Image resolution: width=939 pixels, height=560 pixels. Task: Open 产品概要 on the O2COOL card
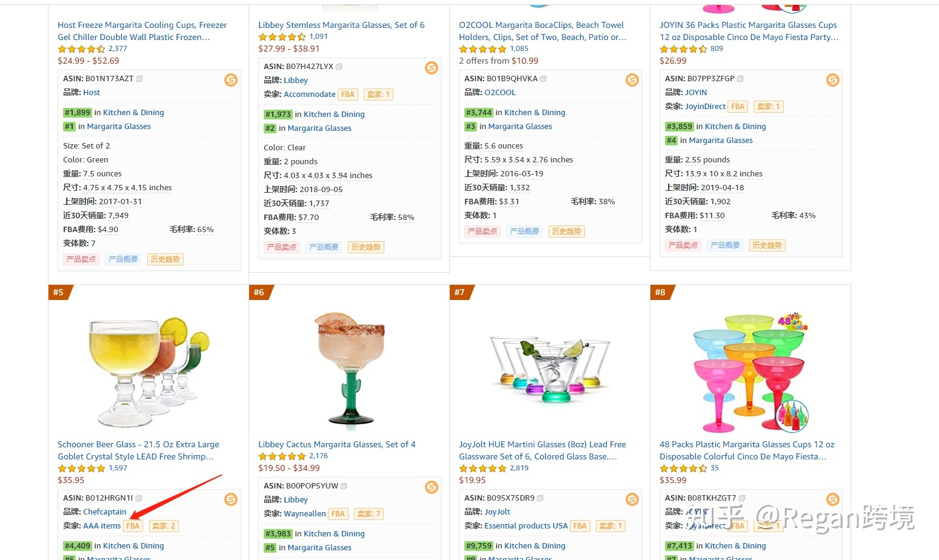click(x=524, y=232)
